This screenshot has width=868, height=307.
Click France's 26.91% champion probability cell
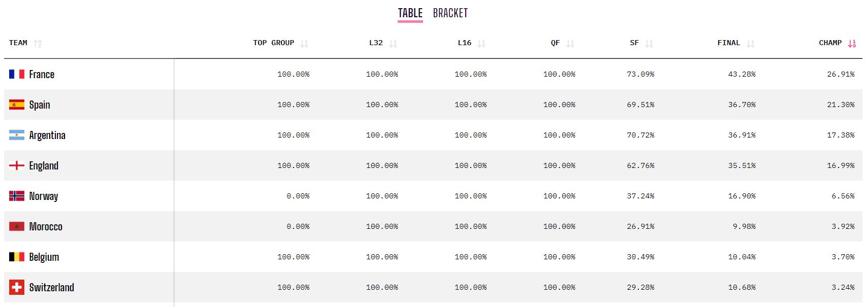(841, 74)
